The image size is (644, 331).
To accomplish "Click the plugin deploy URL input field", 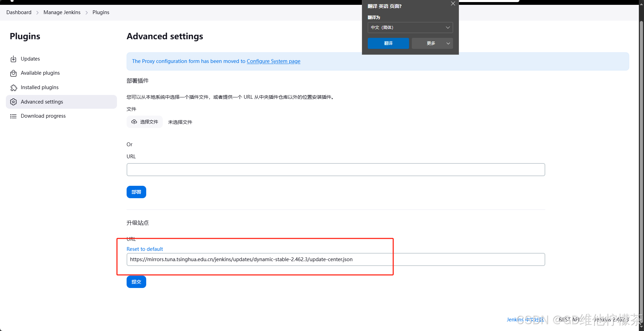I will point(336,170).
